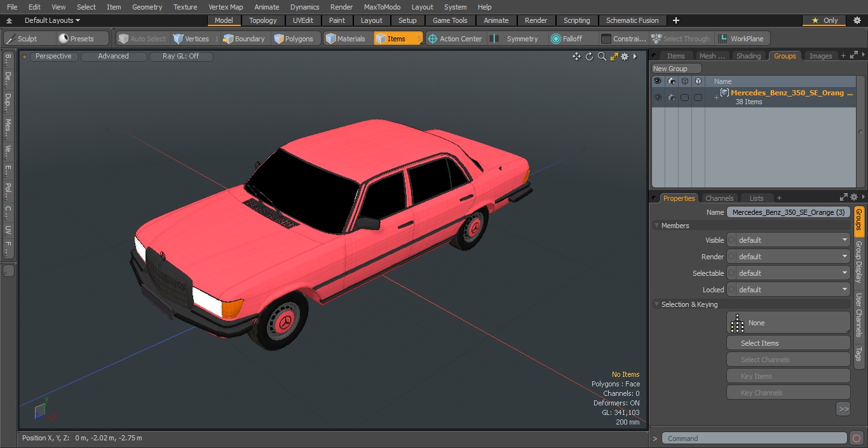The height and width of the screenshot is (448, 868).
Task: Open Perspective view type dropdown
Action: point(54,56)
